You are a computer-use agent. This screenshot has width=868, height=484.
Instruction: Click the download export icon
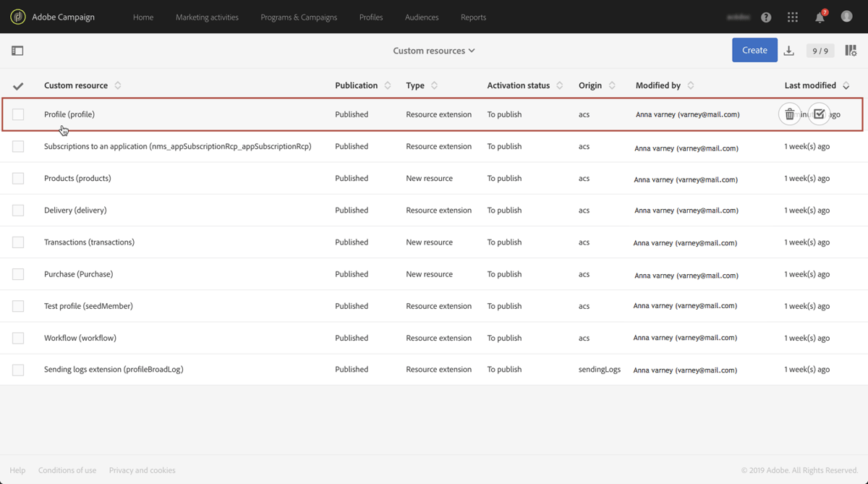point(788,50)
